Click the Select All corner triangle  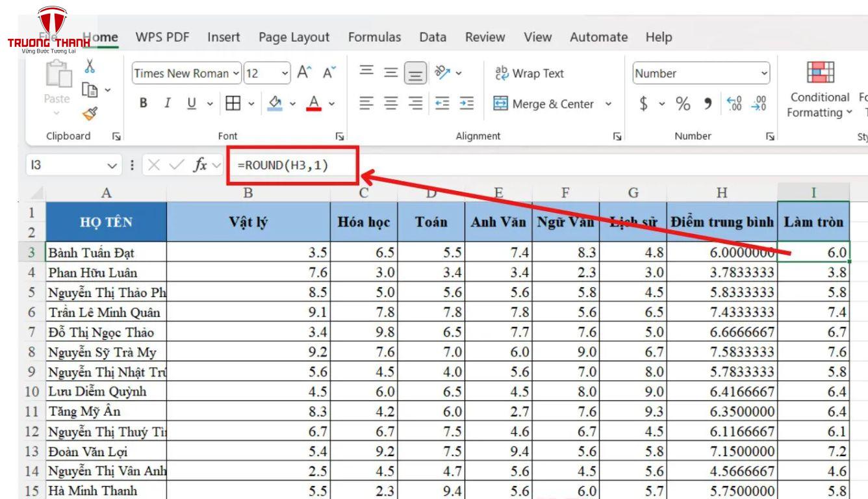pyautogui.click(x=36, y=193)
